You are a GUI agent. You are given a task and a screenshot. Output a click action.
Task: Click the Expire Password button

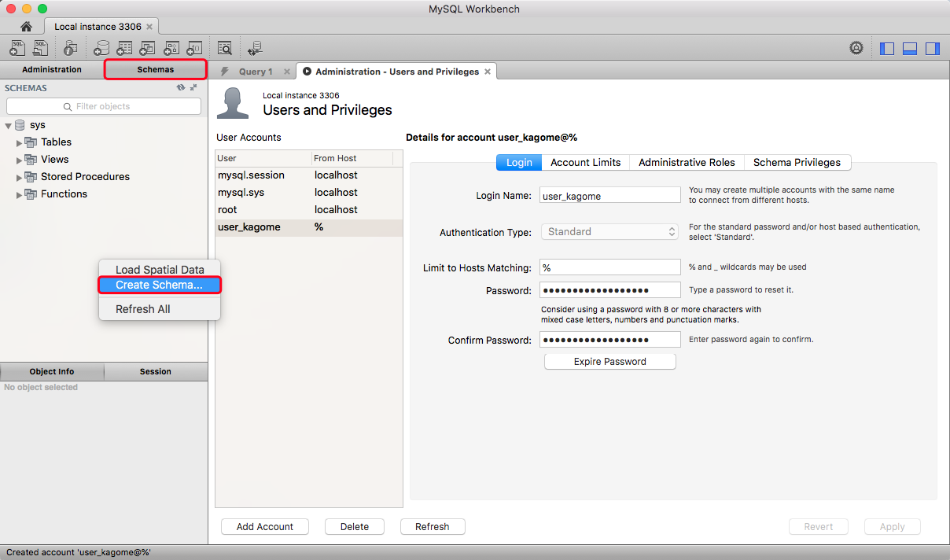click(610, 362)
